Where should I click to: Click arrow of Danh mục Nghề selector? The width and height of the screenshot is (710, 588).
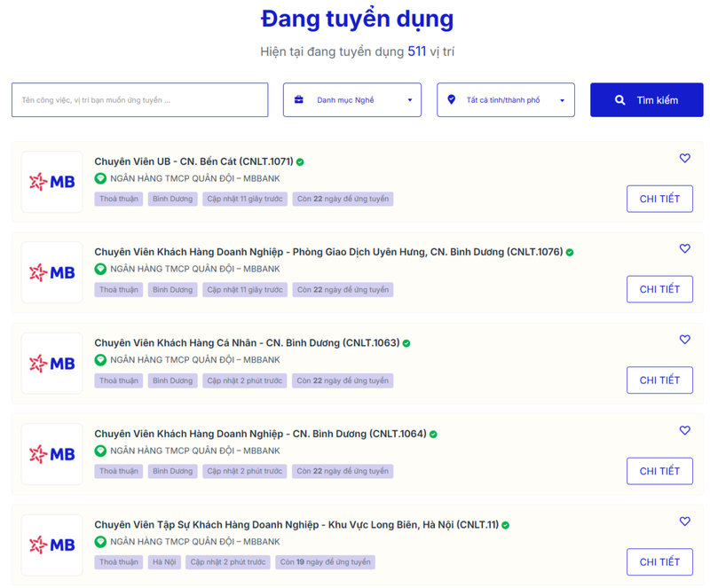pos(410,100)
